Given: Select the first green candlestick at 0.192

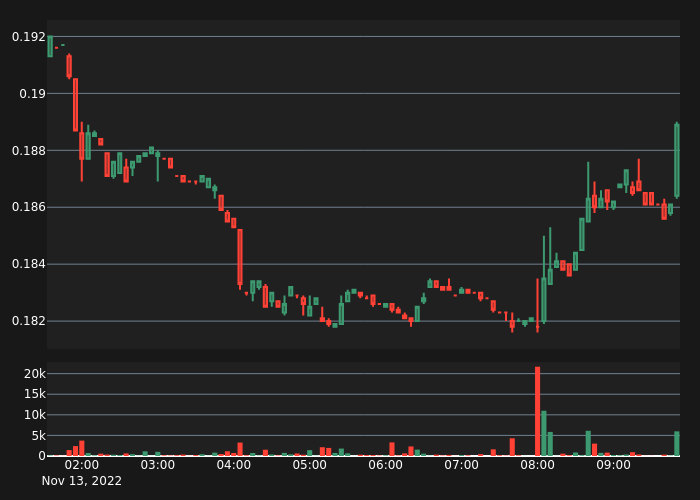Looking at the screenshot, I should point(50,46).
